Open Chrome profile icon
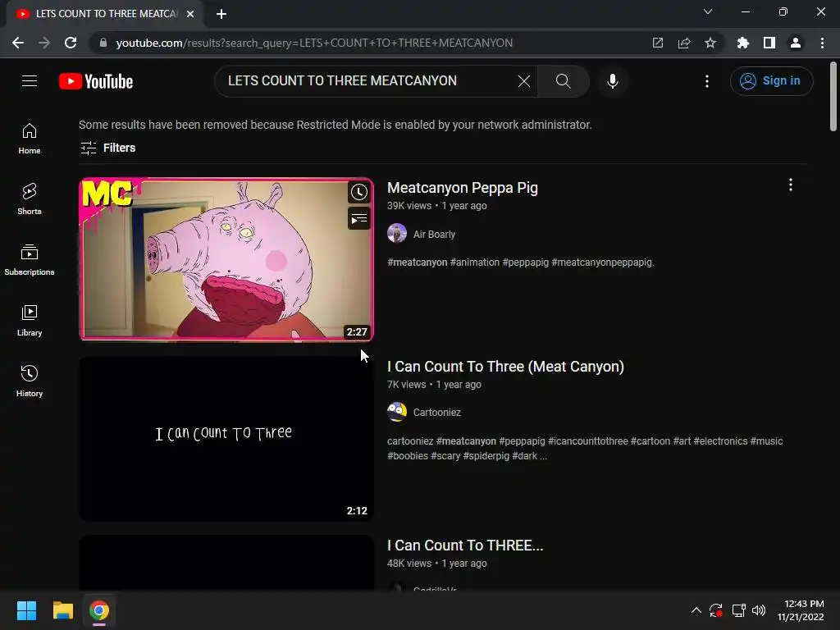 pos(795,43)
